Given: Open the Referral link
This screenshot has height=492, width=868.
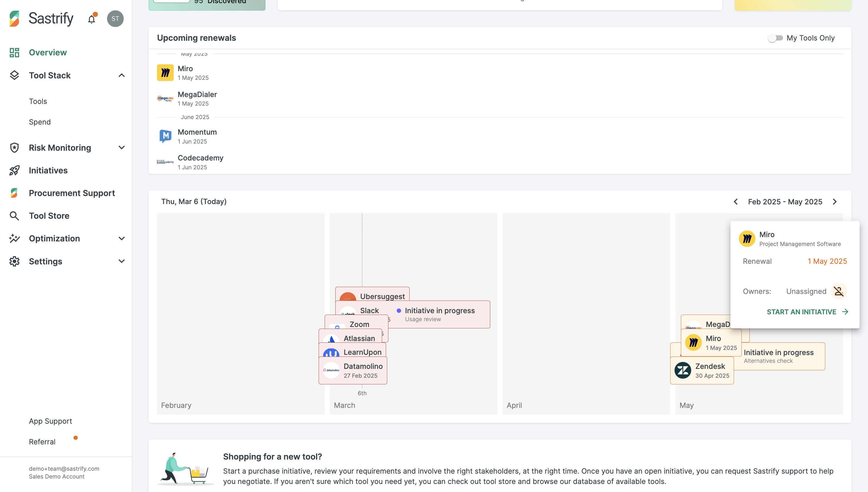Looking at the screenshot, I should (42, 442).
